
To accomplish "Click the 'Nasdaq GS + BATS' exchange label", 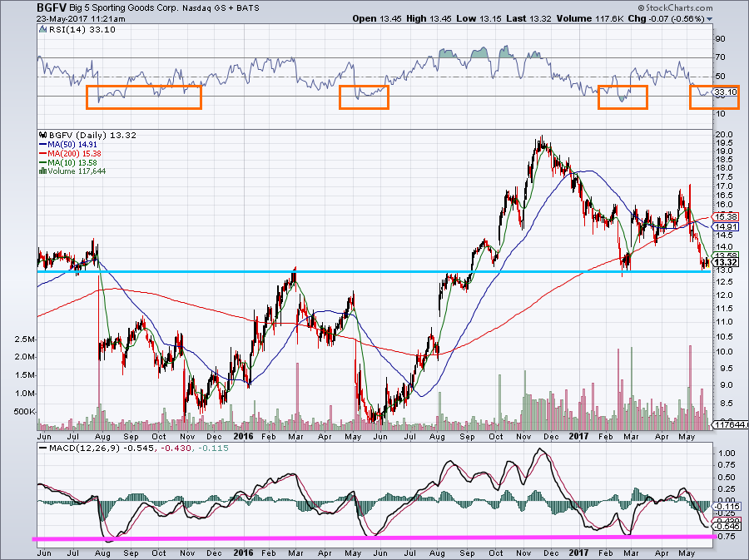I will [221, 8].
